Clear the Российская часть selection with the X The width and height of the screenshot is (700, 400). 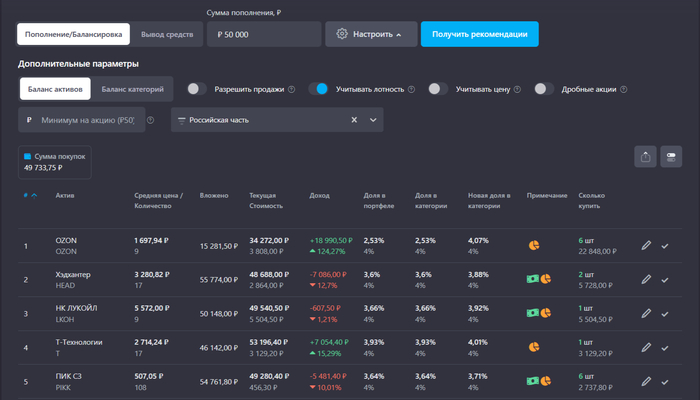[x=353, y=120]
